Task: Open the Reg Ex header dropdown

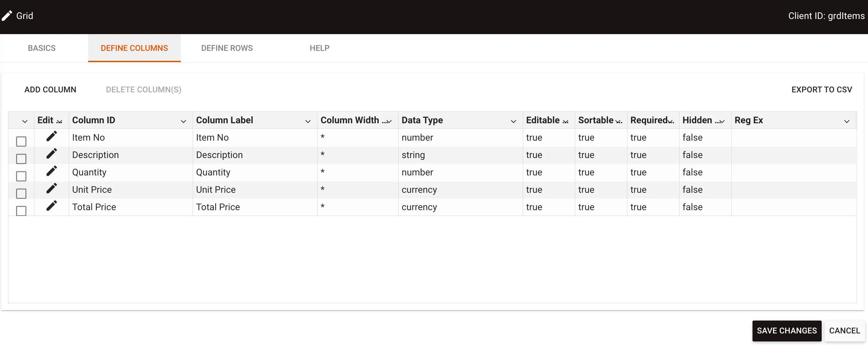Action: coord(846,121)
